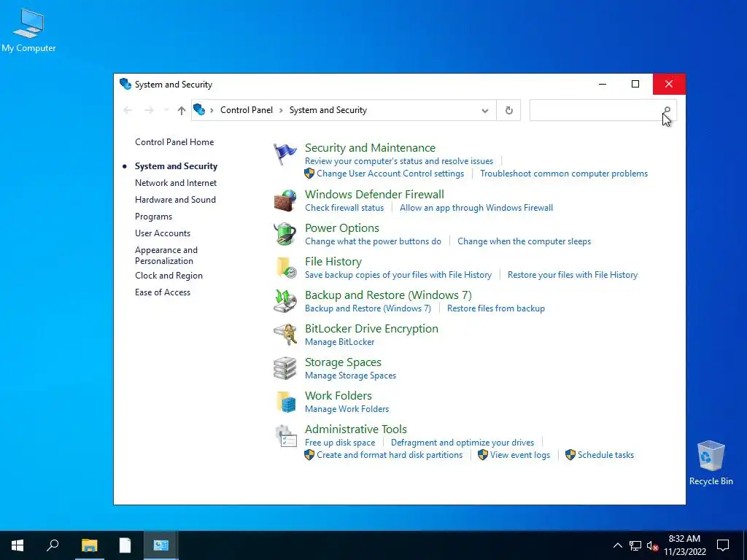Click the Control Panel taskbar button
This screenshot has width=747, height=560.
161,545
